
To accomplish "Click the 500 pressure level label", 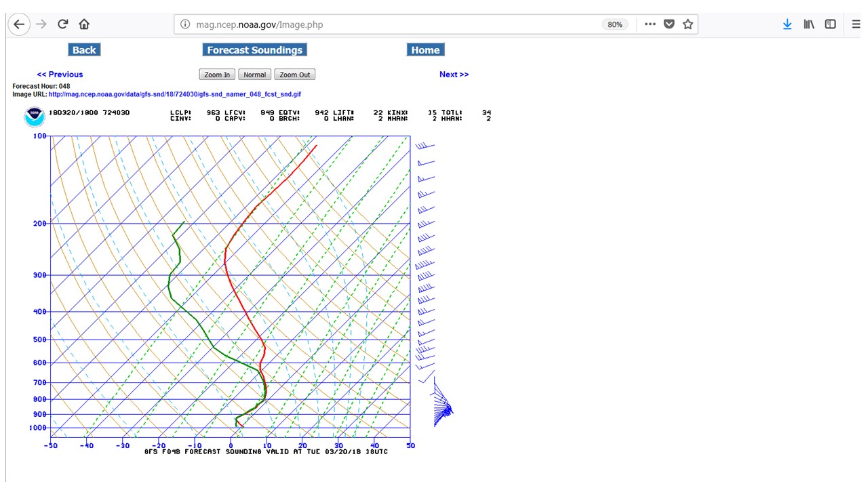I will point(40,340).
